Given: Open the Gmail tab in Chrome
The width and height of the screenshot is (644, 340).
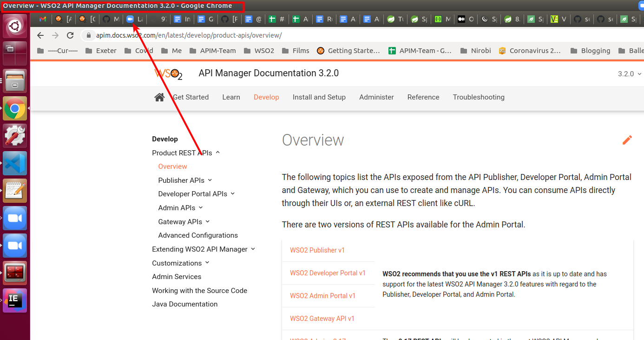Looking at the screenshot, I should (42, 20).
